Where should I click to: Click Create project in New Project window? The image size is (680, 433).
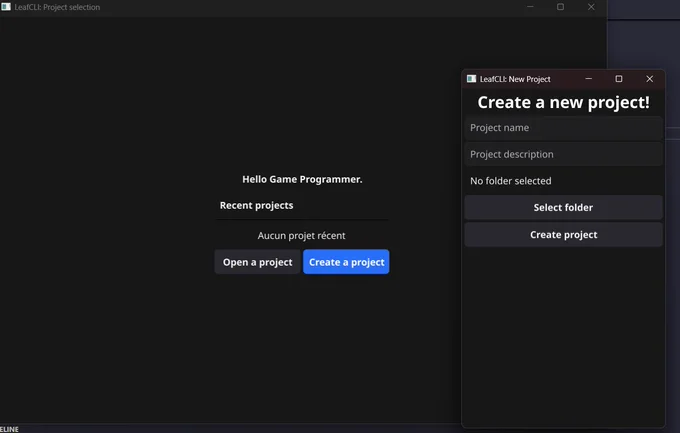563,235
